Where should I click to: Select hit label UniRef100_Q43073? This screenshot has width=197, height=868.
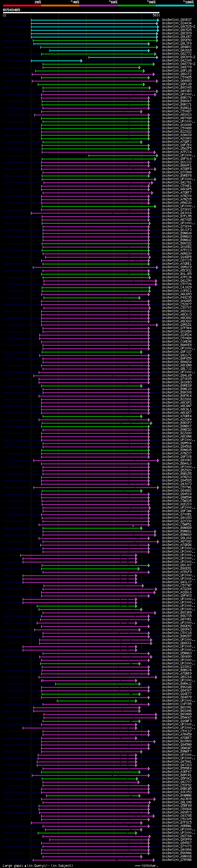(x=177, y=484)
